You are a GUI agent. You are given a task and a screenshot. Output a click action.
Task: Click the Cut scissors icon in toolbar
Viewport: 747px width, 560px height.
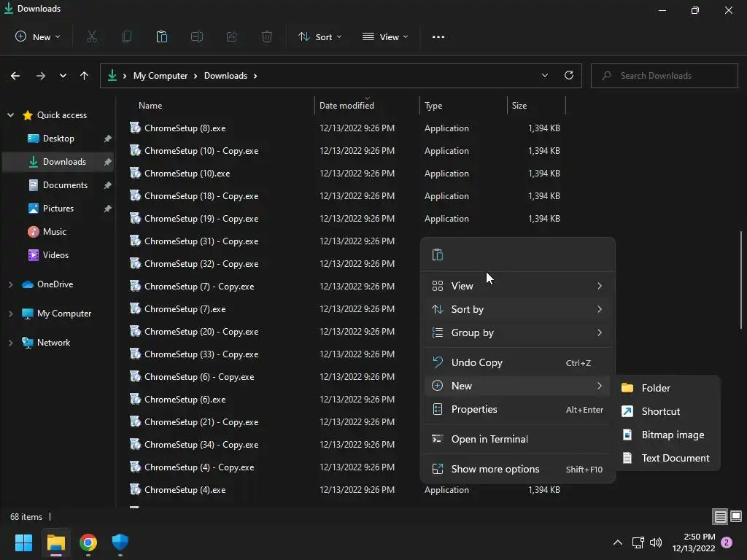[91, 36]
